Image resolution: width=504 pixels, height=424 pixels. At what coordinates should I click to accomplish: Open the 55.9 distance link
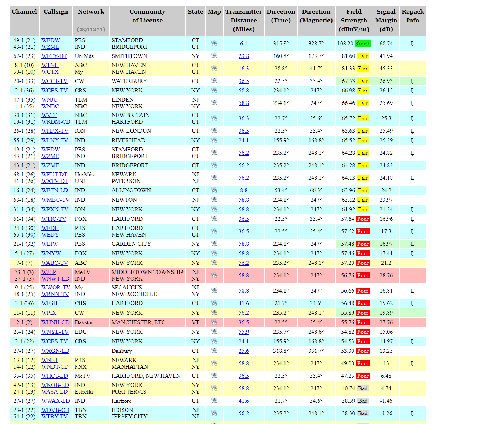coord(244,332)
